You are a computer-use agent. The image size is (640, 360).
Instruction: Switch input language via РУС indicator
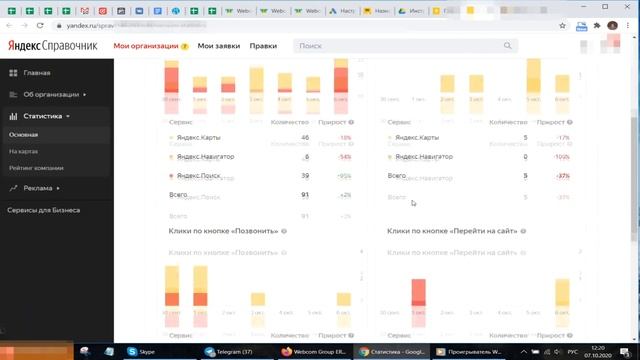point(573,352)
